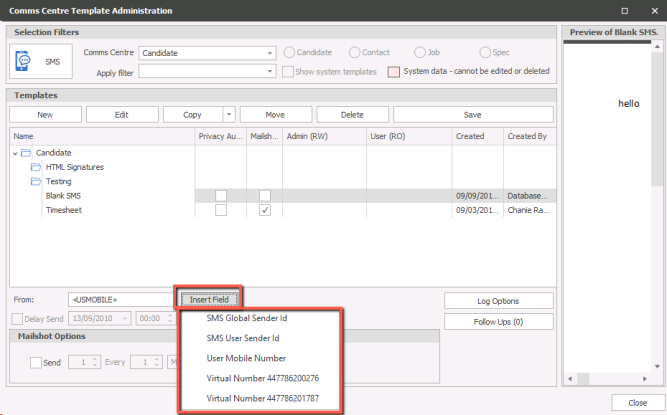Select the HTML Signatures folder
Image resolution: width=667 pixels, height=415 pixels.
[74, 166]
